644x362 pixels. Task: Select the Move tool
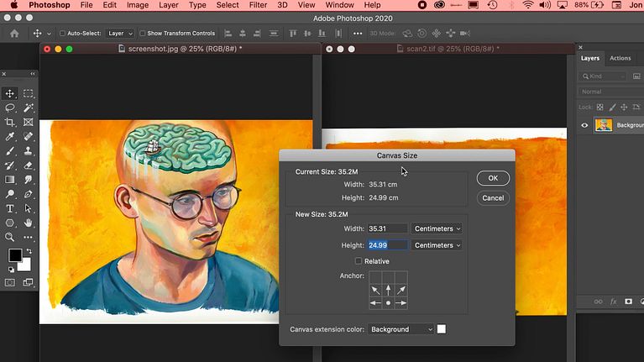click(10, 93)
